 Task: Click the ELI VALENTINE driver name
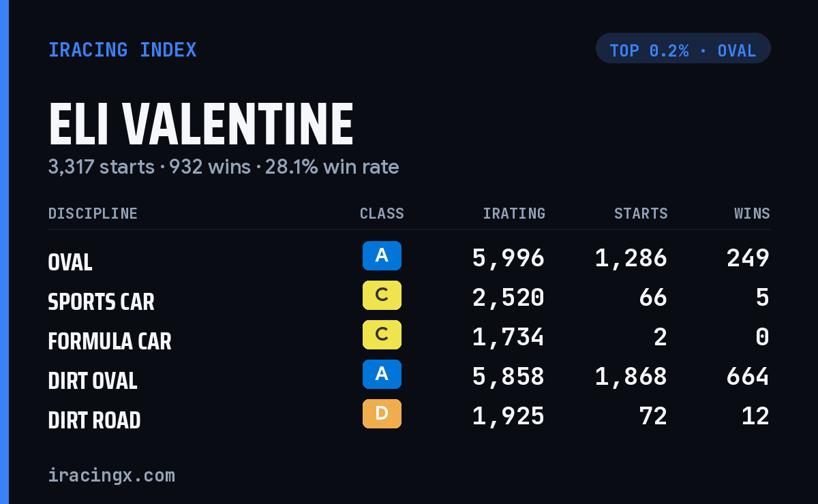coord(201,124)
